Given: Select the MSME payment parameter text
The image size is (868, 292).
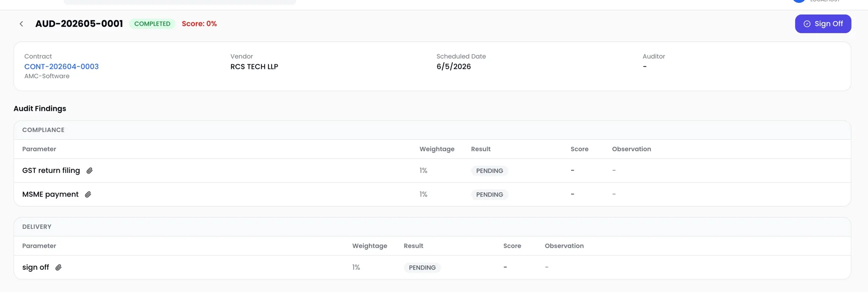Looking at the screenshot, I should tap(50, 194).
